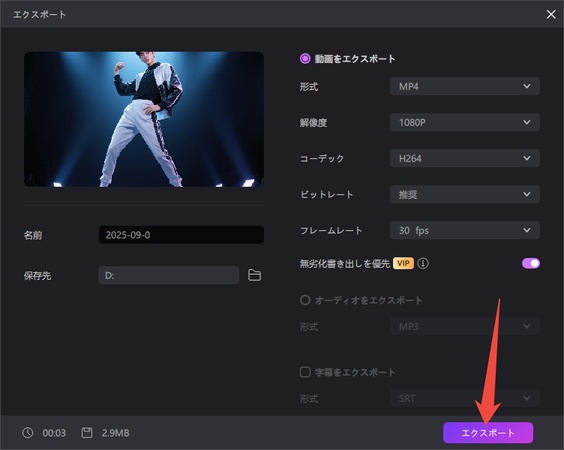Click the dancer video preview thumbnail

144,119
